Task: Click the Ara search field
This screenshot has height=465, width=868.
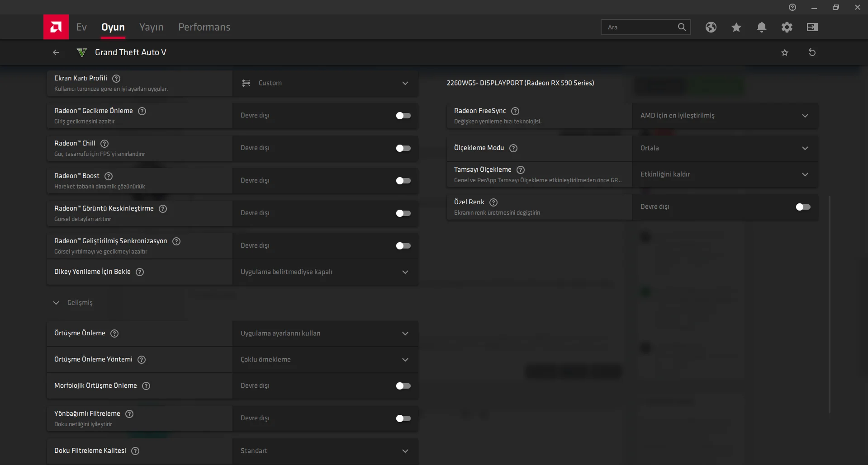Action: coord(640,27)
